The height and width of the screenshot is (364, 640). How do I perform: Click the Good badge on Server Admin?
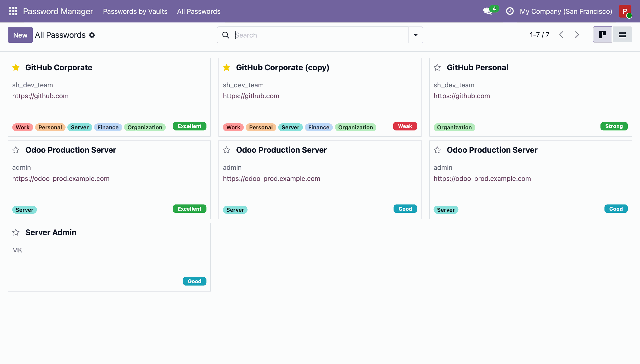click(195, 281)
